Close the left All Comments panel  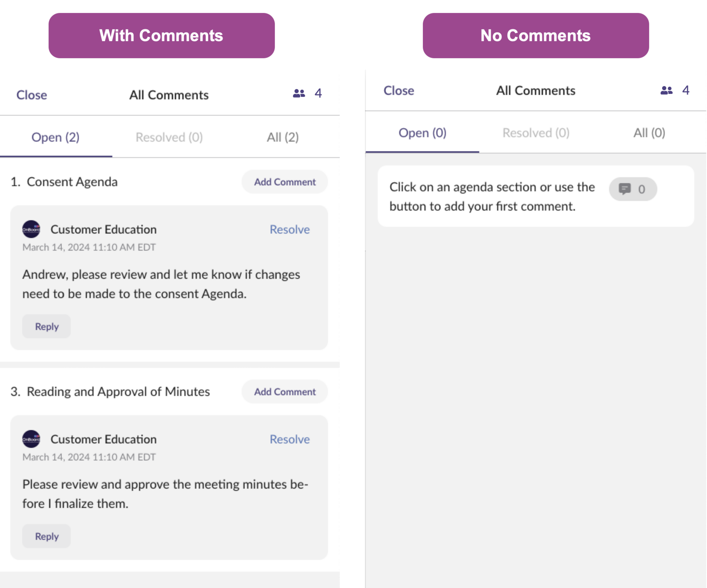point(32,95)
